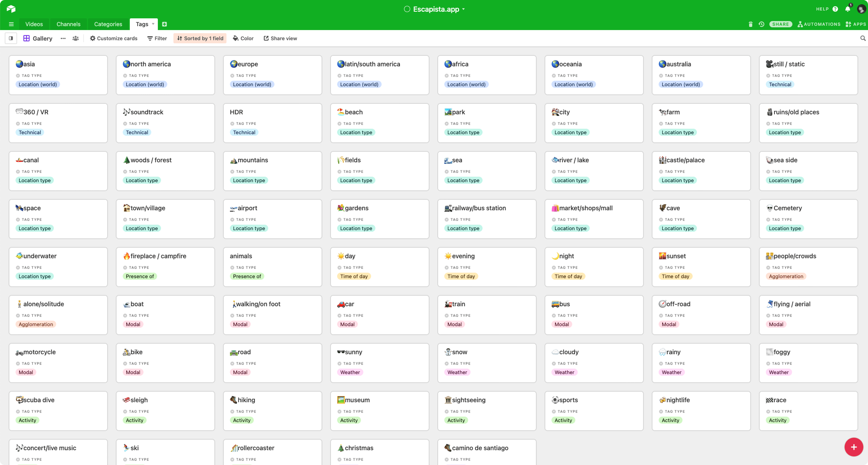868x465 pixels.
Task: Open the Help question mark icon
Action: [x=835, y=9]
